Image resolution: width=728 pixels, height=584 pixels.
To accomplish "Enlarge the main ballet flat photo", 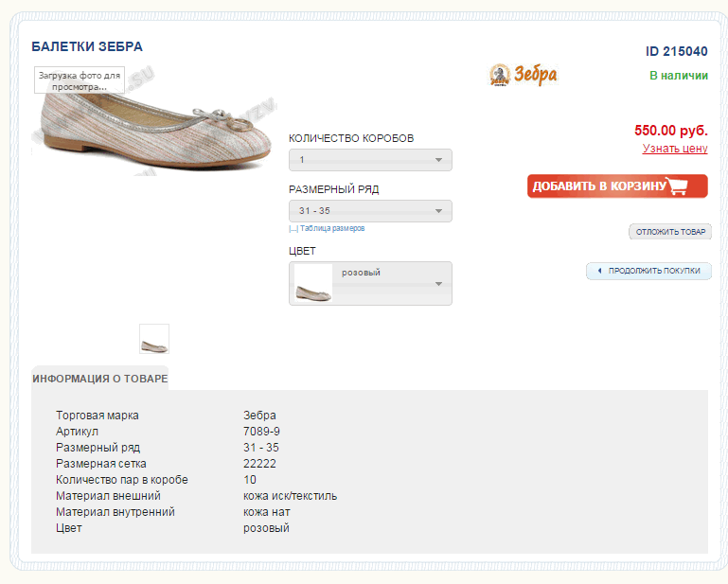I will 151,133.
